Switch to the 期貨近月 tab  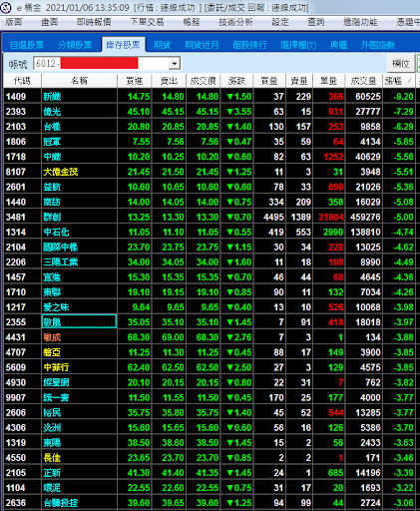pos(202,45)
